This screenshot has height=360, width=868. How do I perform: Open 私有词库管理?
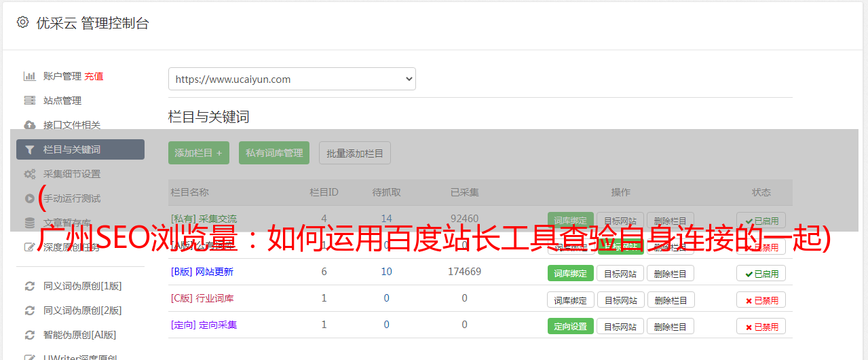(x=274, y=153)
